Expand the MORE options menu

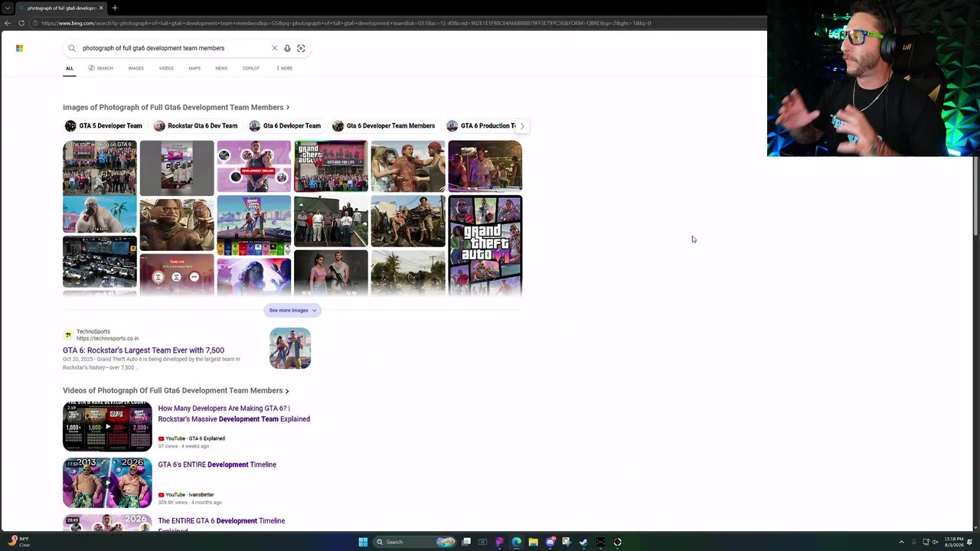285,68
